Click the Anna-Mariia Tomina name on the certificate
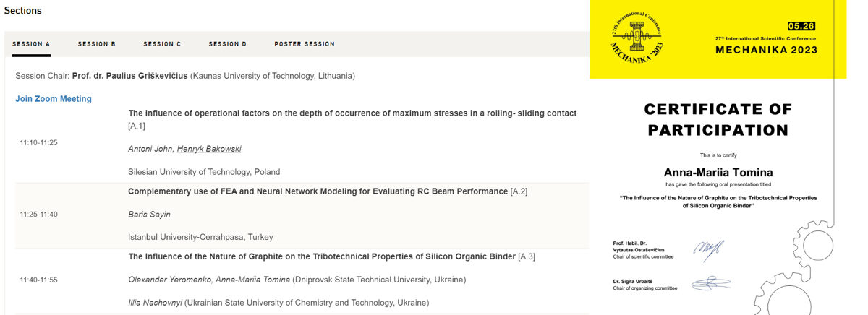 718,172
